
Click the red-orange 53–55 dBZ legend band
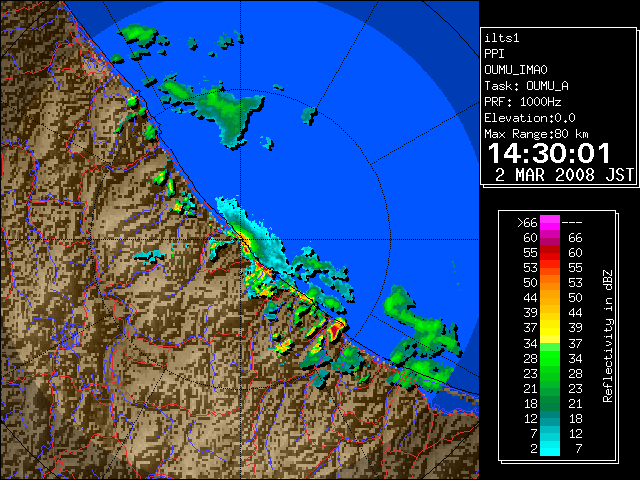550,268
